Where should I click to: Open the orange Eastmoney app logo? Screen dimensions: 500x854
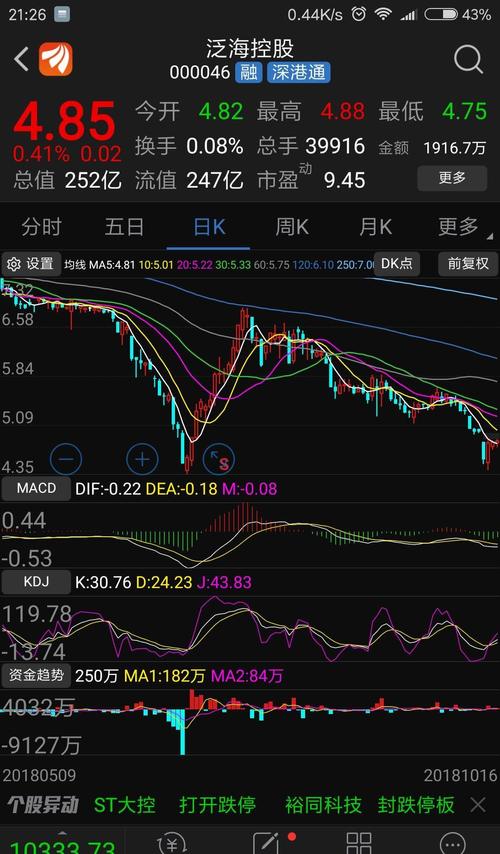56,59
